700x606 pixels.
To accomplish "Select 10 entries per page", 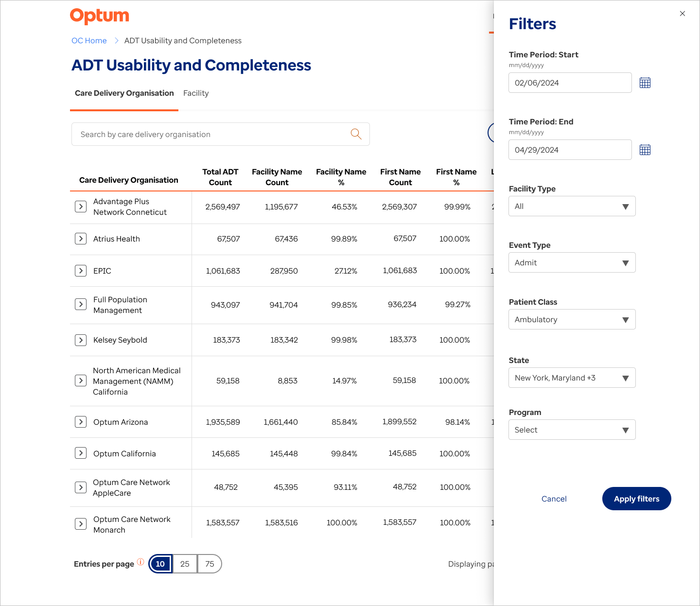I will [160, 564].
